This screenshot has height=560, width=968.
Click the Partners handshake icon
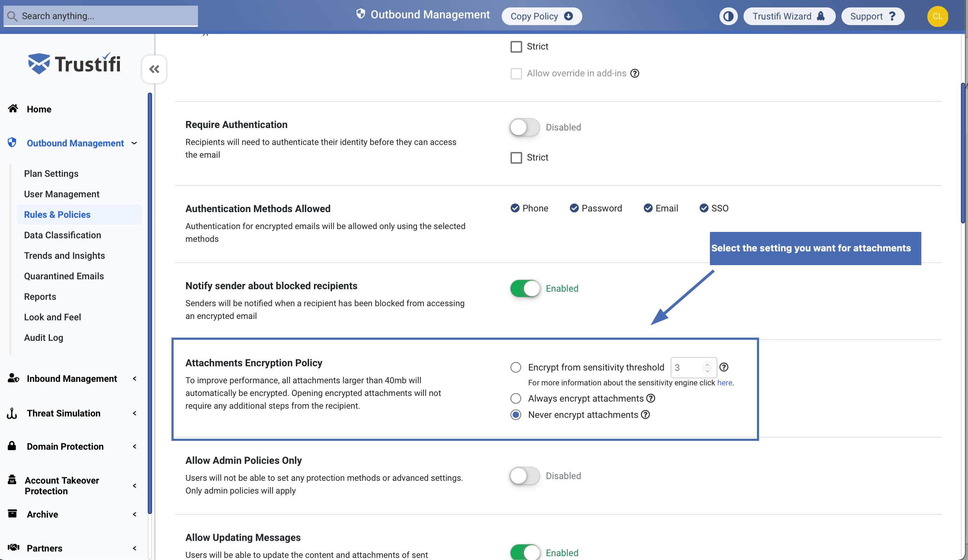pyautogui.click(x=13, y=548)
